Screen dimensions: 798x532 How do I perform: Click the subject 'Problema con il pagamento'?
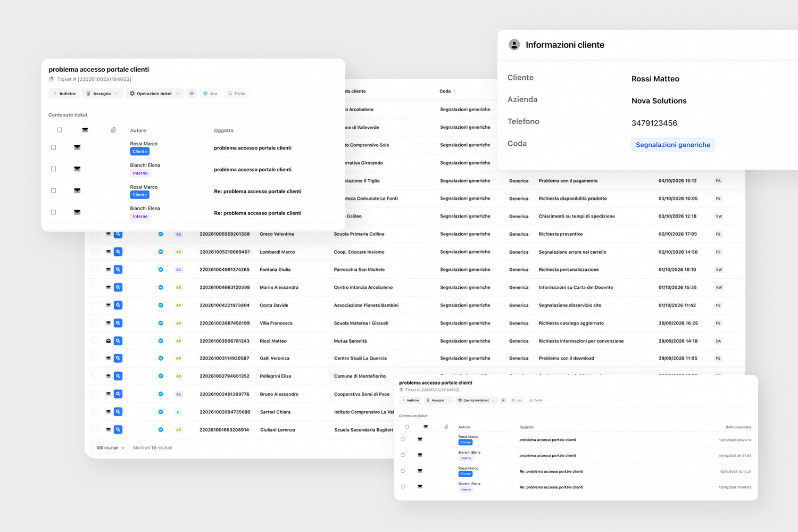point(568,181)
